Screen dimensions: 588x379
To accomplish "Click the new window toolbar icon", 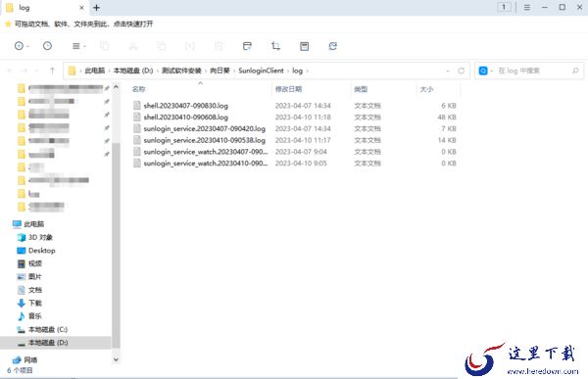I will pyautogui.click(x=247, y=46).
